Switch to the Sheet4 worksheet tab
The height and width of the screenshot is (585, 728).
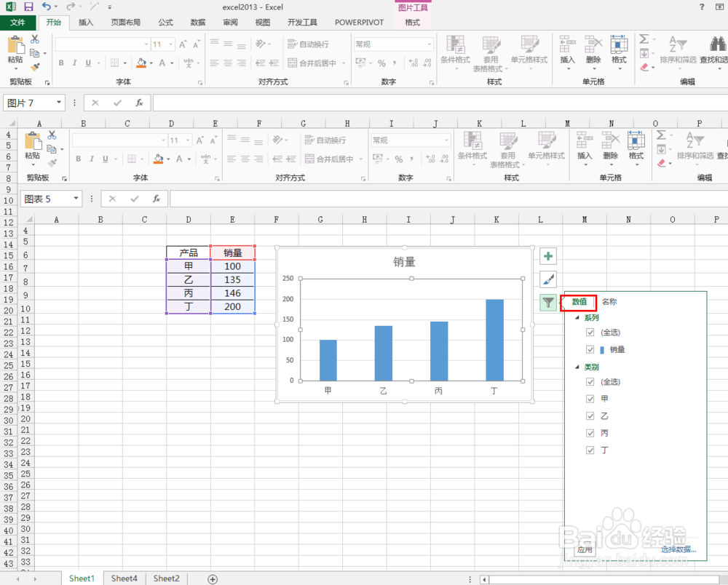pyautogui.click(x=124, y=578)
